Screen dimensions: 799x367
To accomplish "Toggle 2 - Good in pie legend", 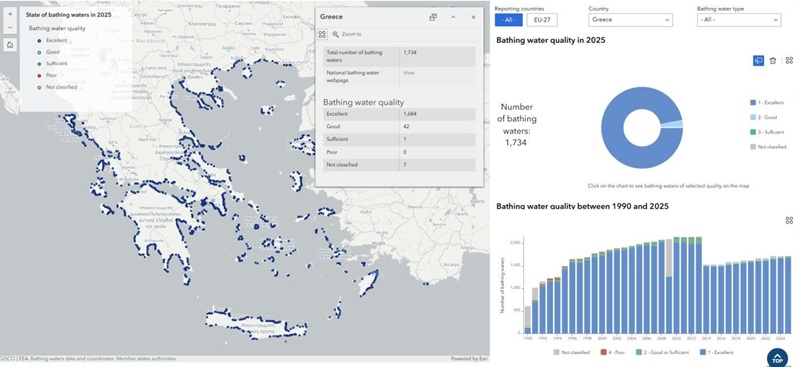I will pyautogui.click(x=763, y=117).
